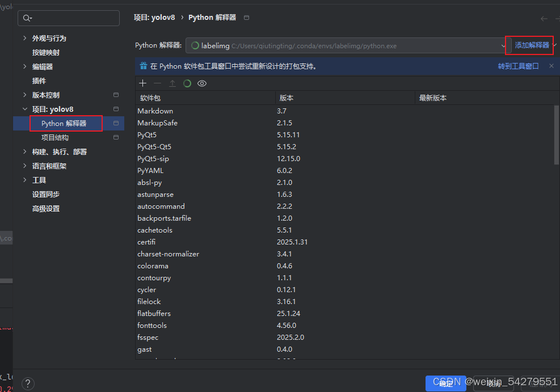The image size is (560, 392).
Task: Select the certifi package row
Action: point(344,242)
